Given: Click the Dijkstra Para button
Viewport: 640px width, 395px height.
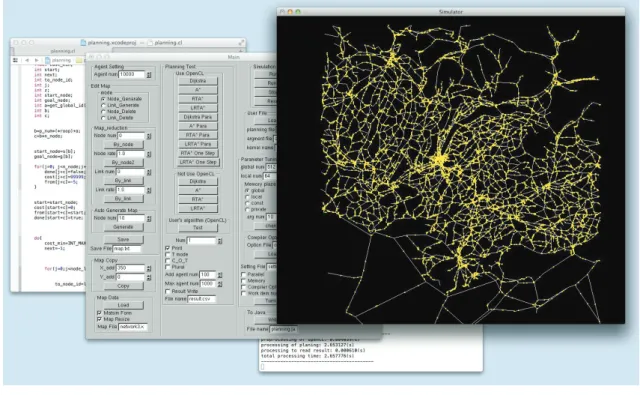Looking at the screenshot, I should tap(198, 117).
